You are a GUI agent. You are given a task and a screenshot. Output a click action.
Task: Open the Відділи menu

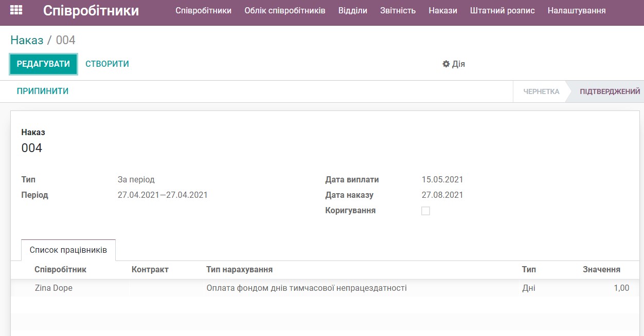coord(352,10)
